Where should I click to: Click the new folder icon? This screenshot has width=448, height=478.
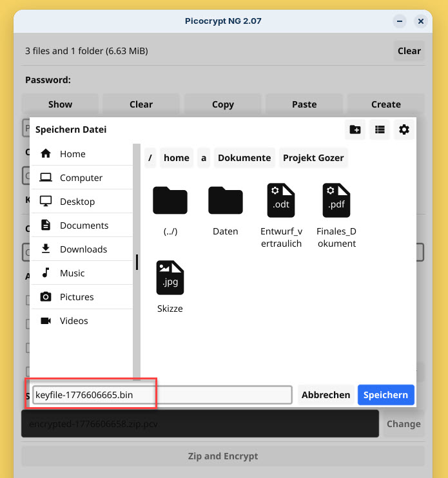pos(355,129)
